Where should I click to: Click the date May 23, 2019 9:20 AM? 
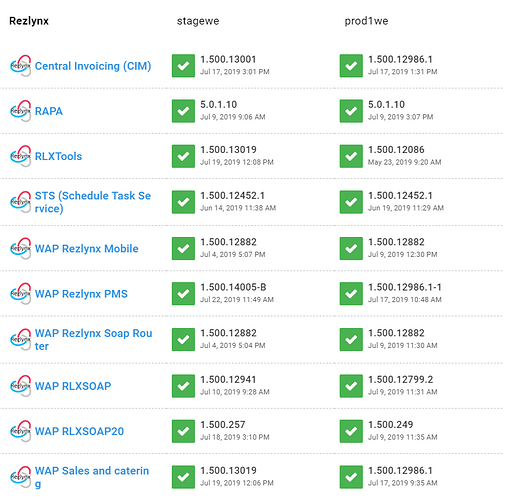(405, 162)
